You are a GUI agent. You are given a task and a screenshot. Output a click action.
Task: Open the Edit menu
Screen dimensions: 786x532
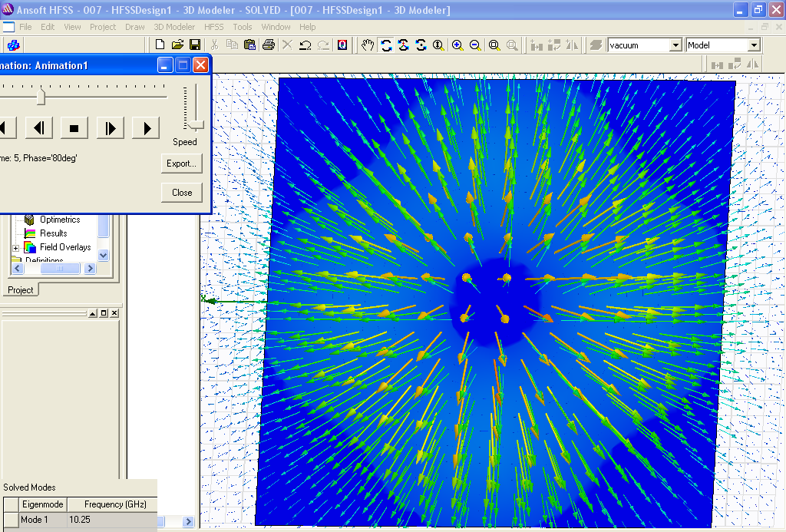coord(48,27)
